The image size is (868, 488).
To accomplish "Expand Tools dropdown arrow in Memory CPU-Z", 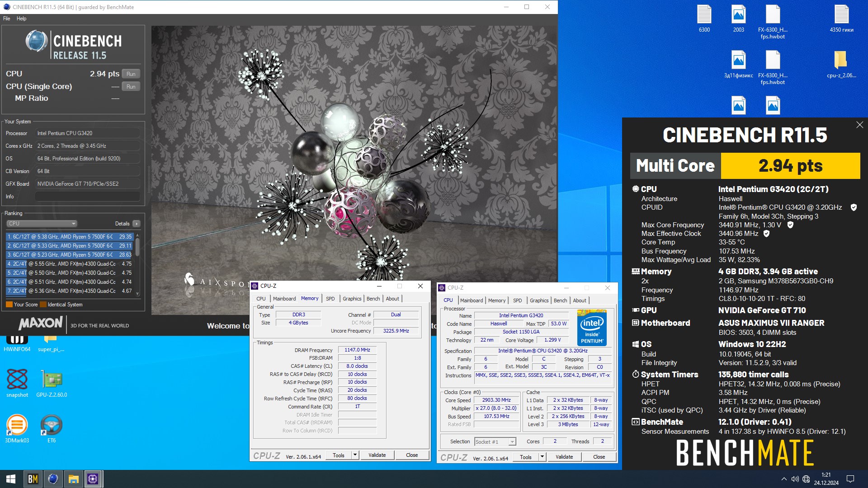I will tap(355, 455).
